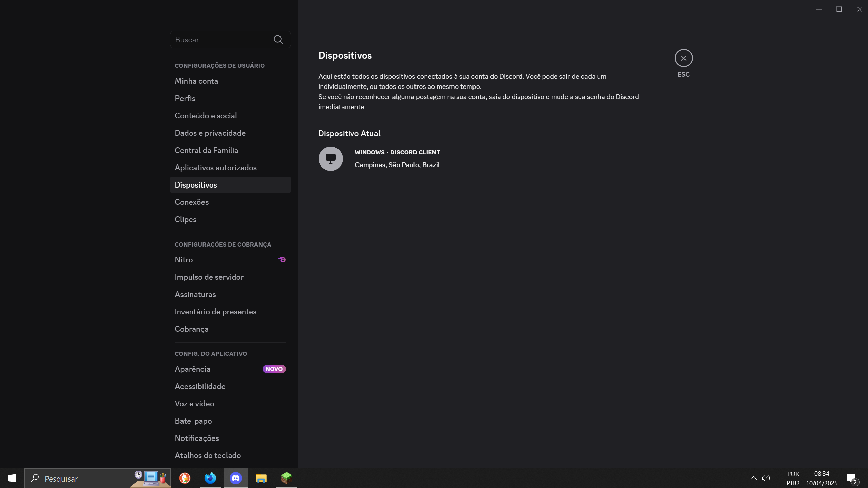Click the Dispositivo Atual heading
This screenshot has width=868, height=488.
349,133
